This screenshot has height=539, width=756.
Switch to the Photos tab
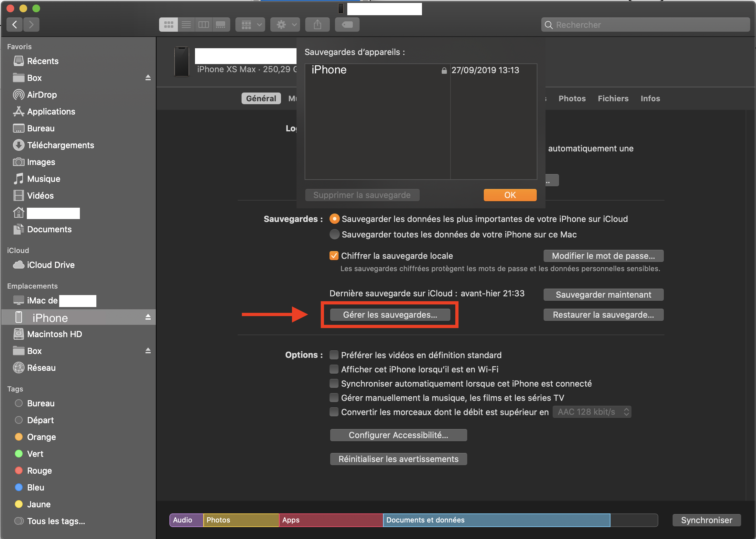coord(572,99)
